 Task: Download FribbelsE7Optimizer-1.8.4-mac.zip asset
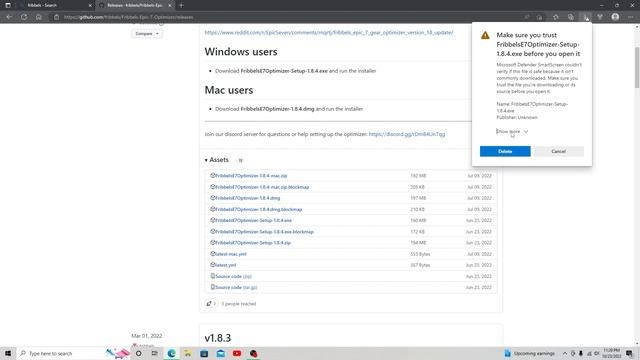tap(251, 176)
